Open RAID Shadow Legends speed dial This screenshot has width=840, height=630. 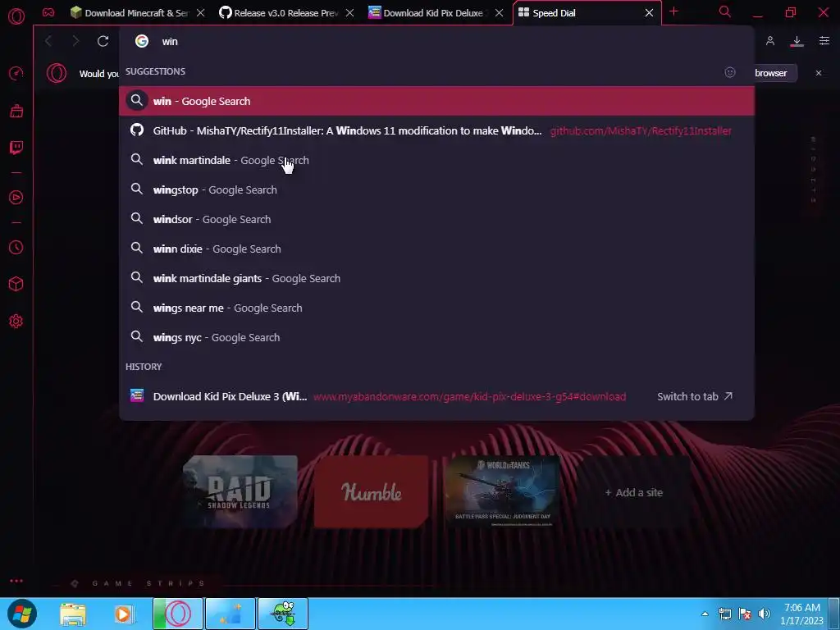[x=240, y=492]
